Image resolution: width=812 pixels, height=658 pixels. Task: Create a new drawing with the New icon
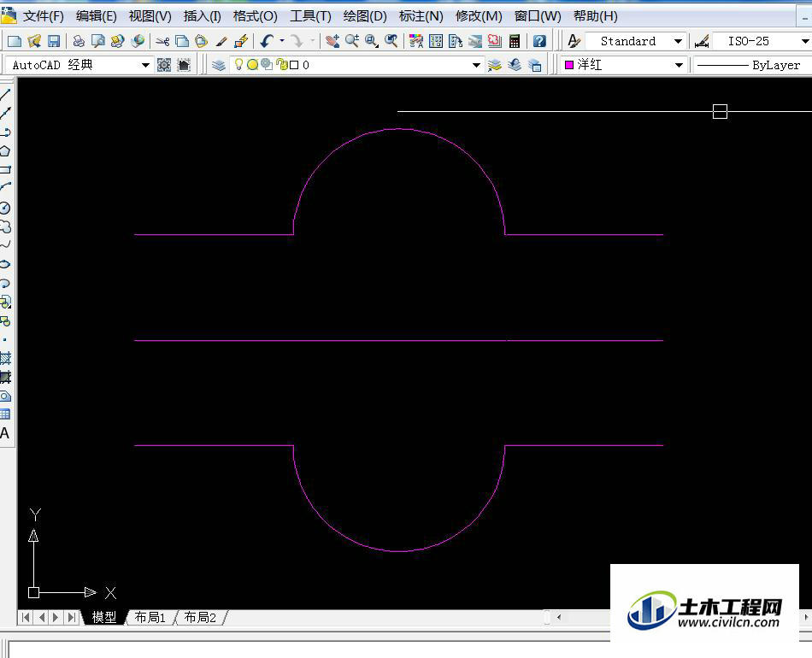tap(15, 41)
